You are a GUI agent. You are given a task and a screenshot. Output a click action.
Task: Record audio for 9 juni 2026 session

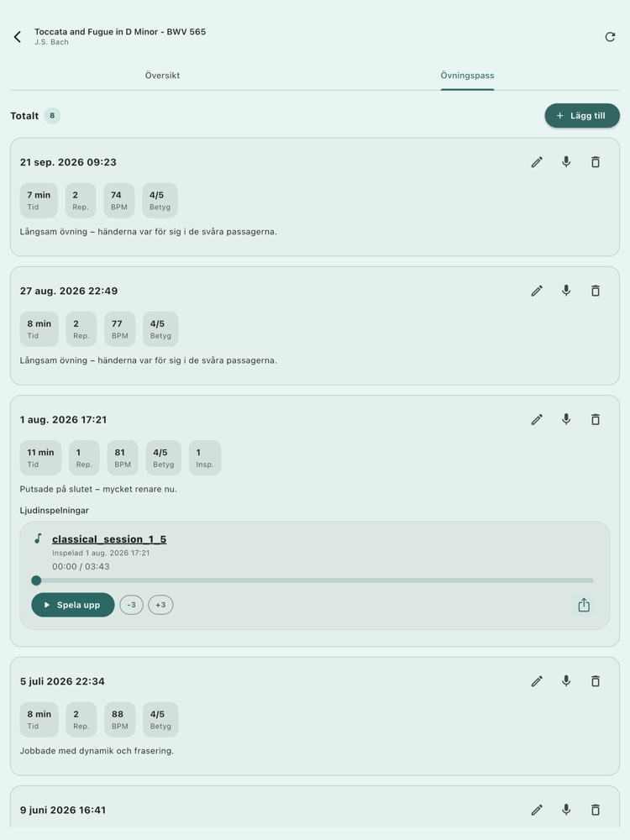pos(565,810)
